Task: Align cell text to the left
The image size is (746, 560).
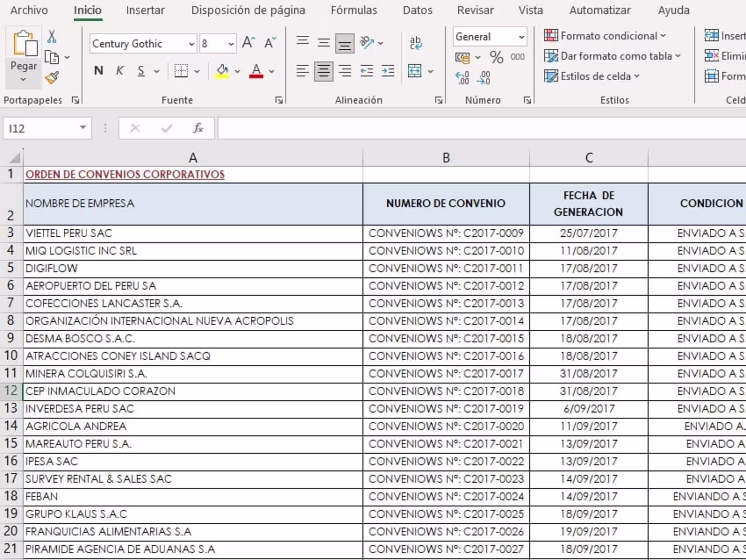Action: click(x=302, y=71)
